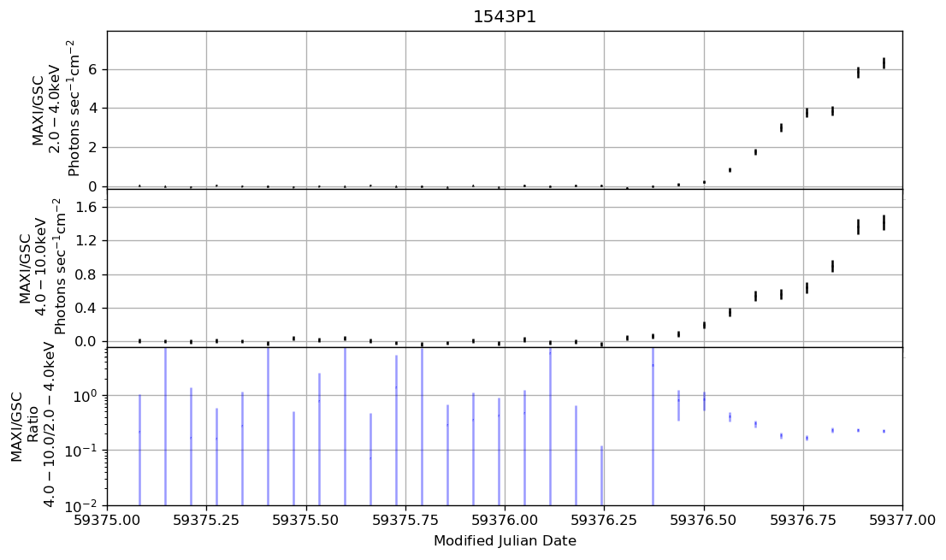Click the 10⁻² tick of ratio panel

tap(83, 504)
